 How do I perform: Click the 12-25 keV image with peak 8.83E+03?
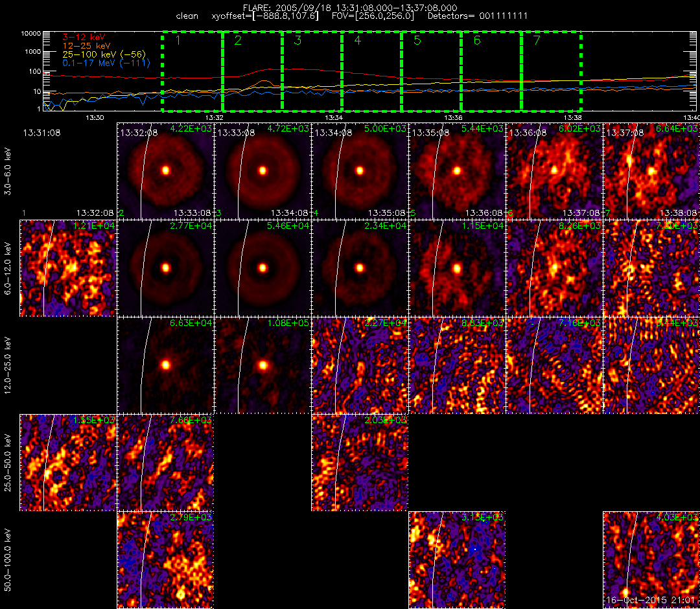[457, 365]
